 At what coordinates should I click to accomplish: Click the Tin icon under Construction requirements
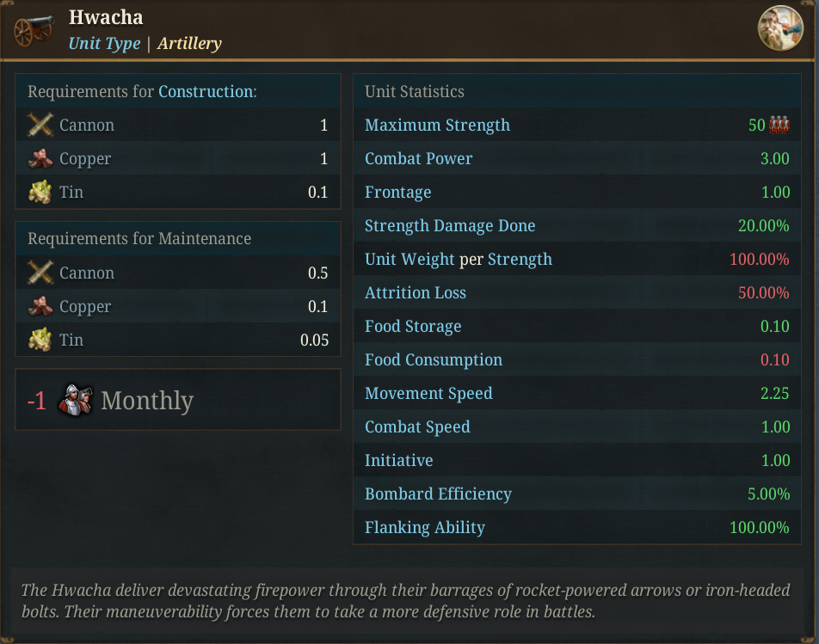tap(40, 192)
